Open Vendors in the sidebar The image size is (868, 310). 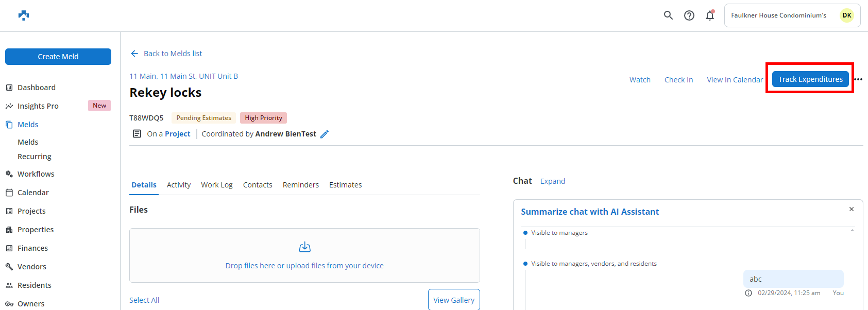tap(32, 267)
